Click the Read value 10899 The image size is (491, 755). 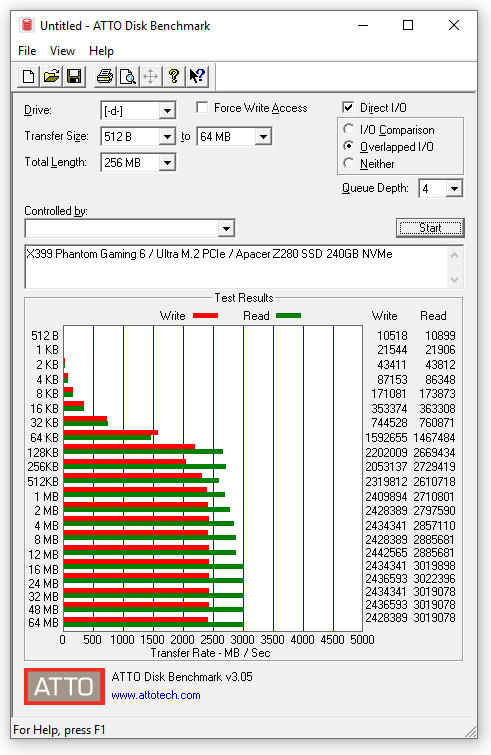click(440, 336)
